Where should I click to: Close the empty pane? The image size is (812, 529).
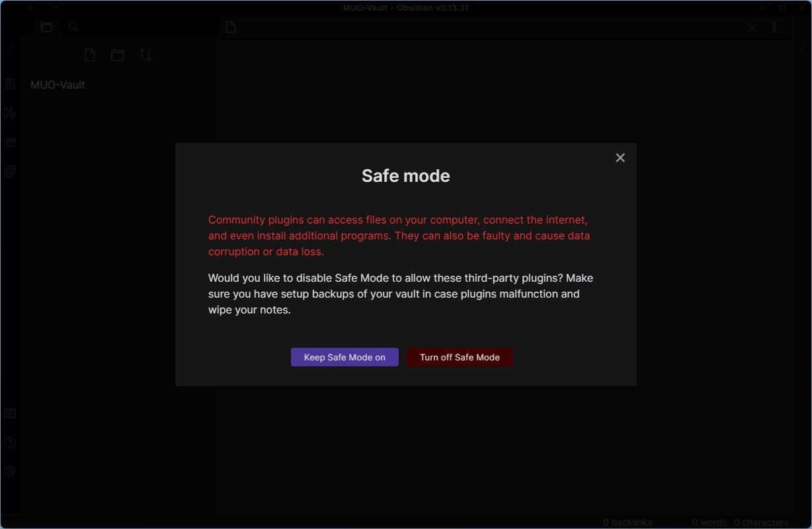[x=752, y=27]
